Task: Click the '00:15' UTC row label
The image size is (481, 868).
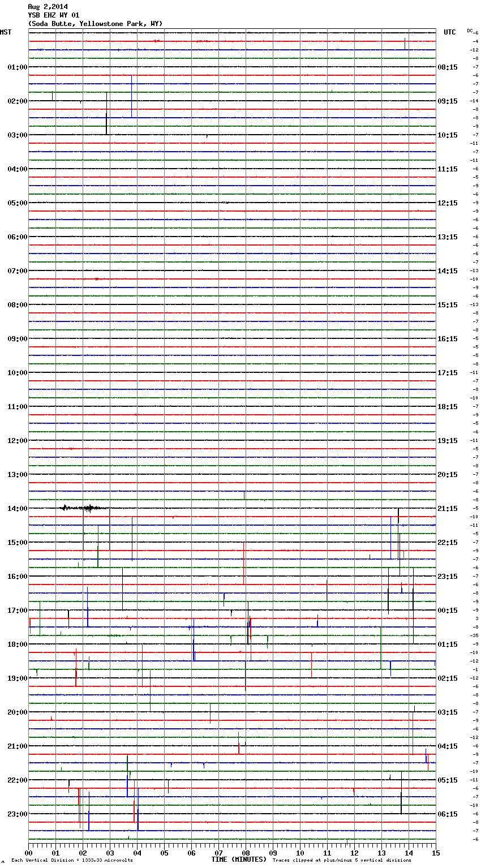Action: pyautogui.click(x=448, y=611)
